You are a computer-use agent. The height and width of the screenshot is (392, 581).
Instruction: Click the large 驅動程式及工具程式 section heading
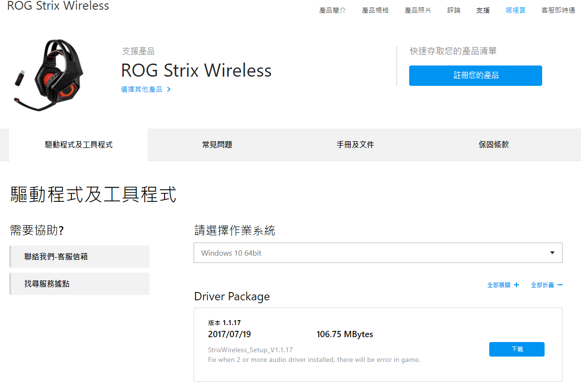pos(93,195)
